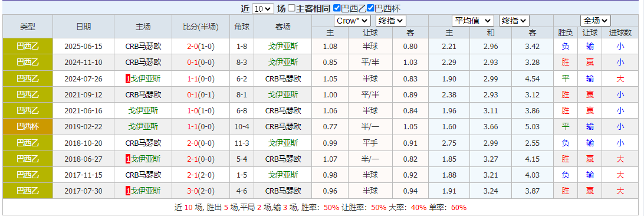Image resolution: width=644 pixels, height=216 pixels.
Task: Click handicap odds 0.77 in 2019-02-22 row
Action: (x=330, y=126)
